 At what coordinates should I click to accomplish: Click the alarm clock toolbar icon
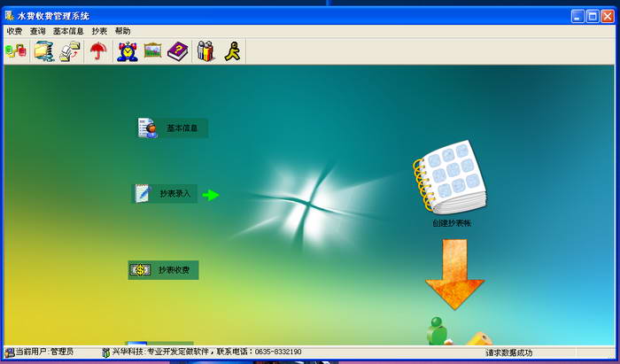pos(128,51)
